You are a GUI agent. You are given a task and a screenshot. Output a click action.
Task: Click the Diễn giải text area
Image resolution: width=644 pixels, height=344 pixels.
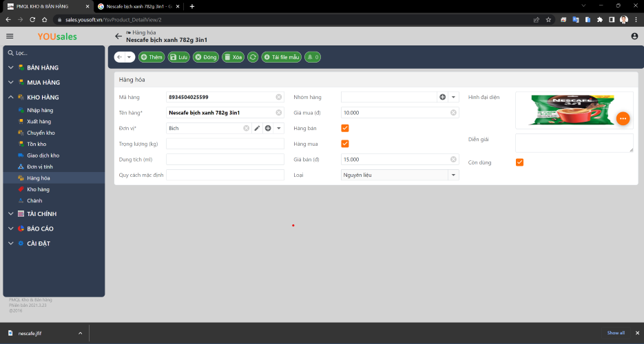pos(574,143)
